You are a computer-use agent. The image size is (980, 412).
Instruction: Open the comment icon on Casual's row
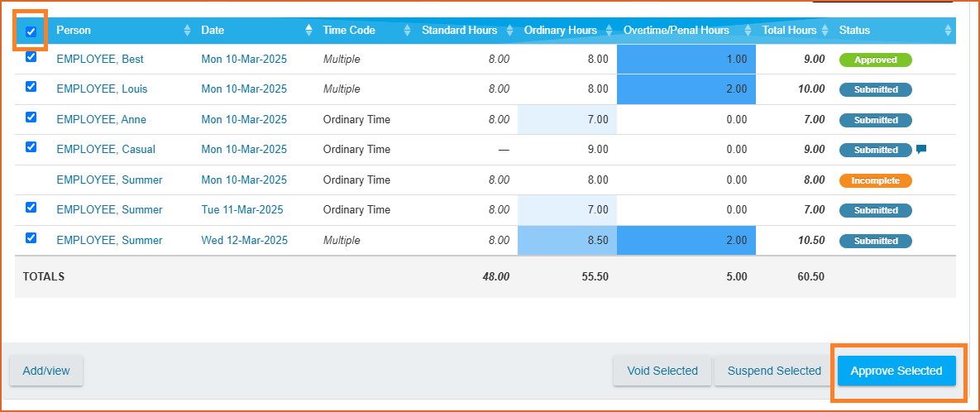pos(920,150)
